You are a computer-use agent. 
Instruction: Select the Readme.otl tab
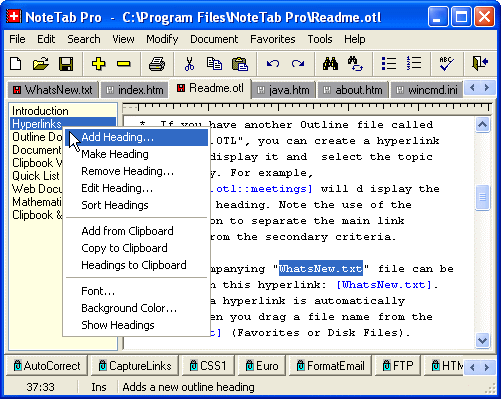click(x=210, y=88)
